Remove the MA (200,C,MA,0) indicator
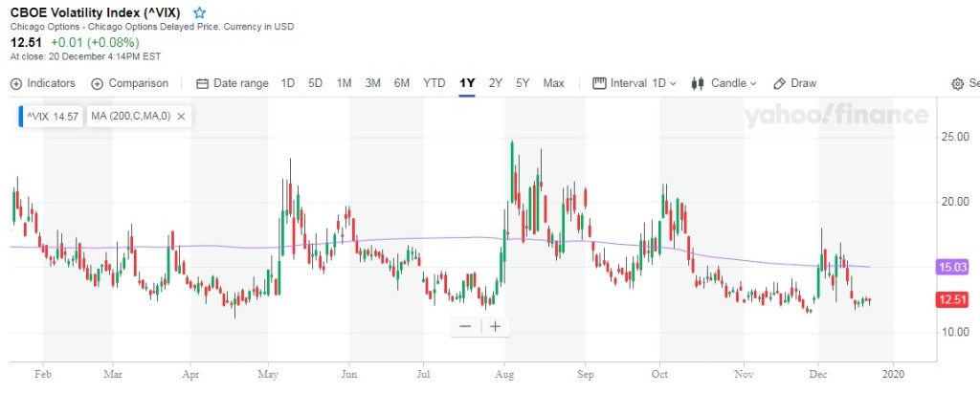The height and width of the screenshot is (394, 980). 181,116
